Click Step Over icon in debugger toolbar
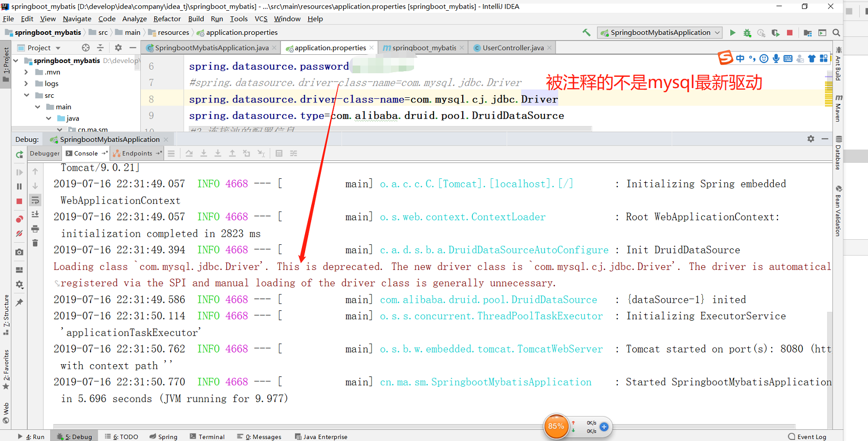The height and width of the screenshot is (441, 868). (x=189, y=153)
